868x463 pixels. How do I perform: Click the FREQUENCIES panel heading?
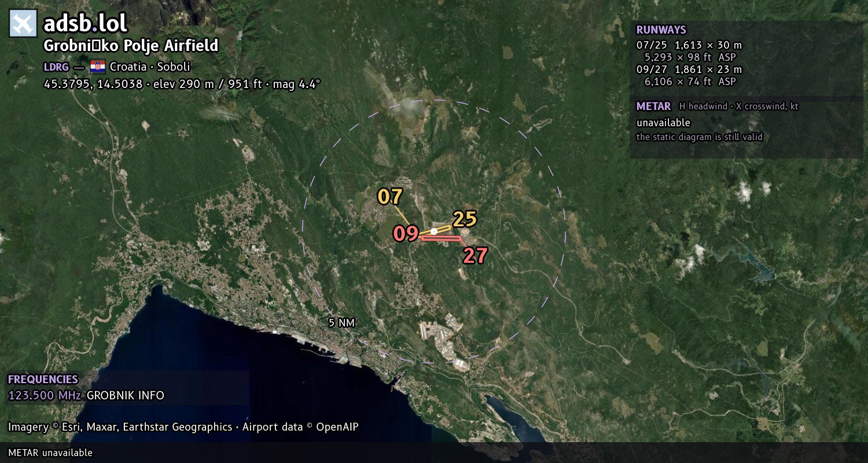(x=43, y=380)
